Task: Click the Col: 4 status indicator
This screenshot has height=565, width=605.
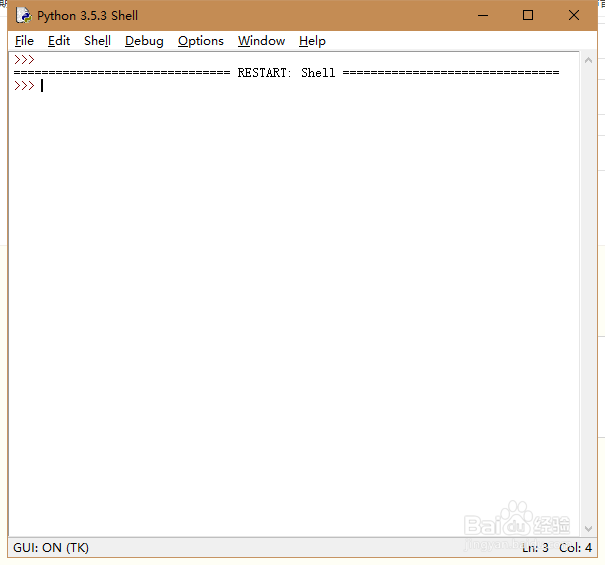Action: [575, 548]
